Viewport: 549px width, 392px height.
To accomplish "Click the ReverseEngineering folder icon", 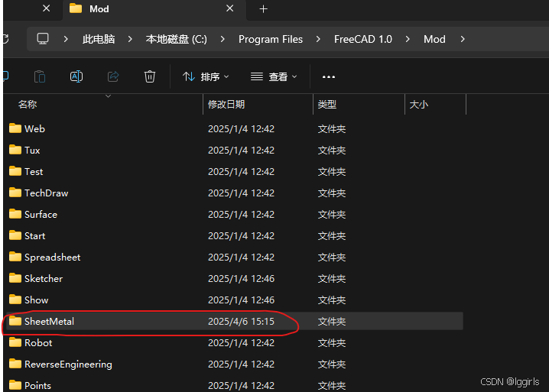I will coord(15,364).
